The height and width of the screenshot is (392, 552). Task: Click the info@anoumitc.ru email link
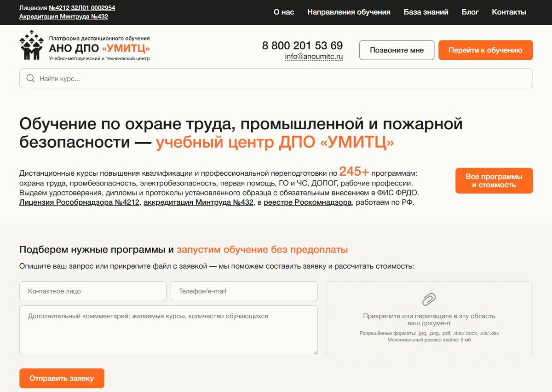(314, 57)
